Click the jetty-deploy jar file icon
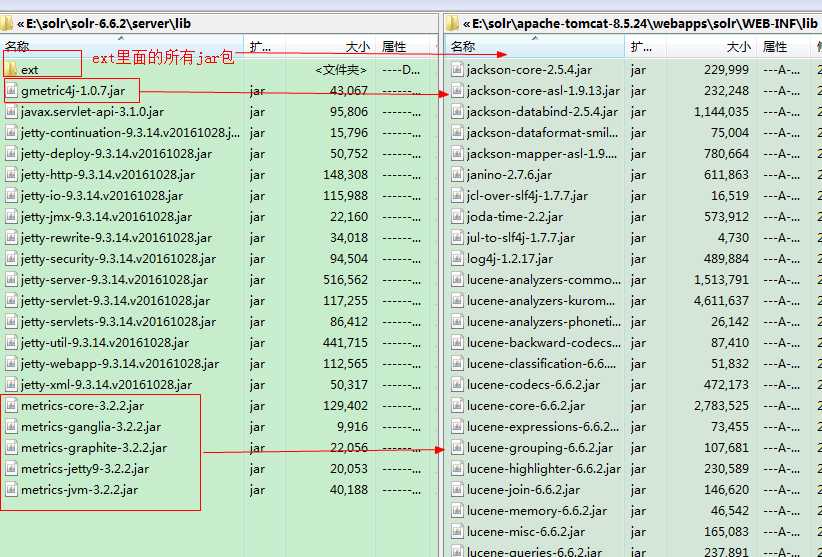The height and width of the screenshot is (557, 822). (x=11, y=154)
